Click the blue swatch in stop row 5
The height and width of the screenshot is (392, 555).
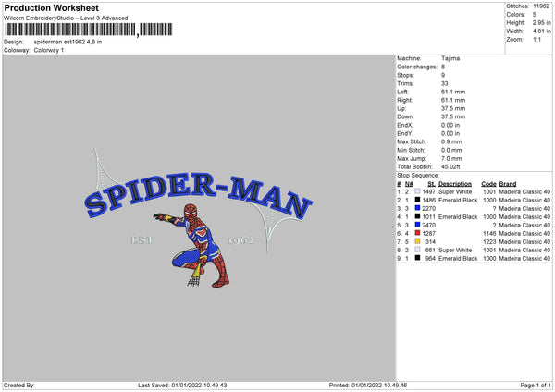418,225
